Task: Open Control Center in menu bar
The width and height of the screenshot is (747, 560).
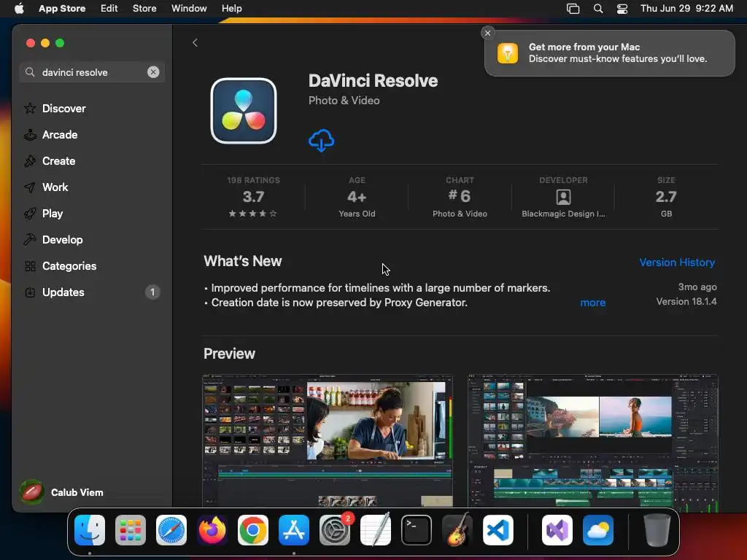Action: [622, 8]
